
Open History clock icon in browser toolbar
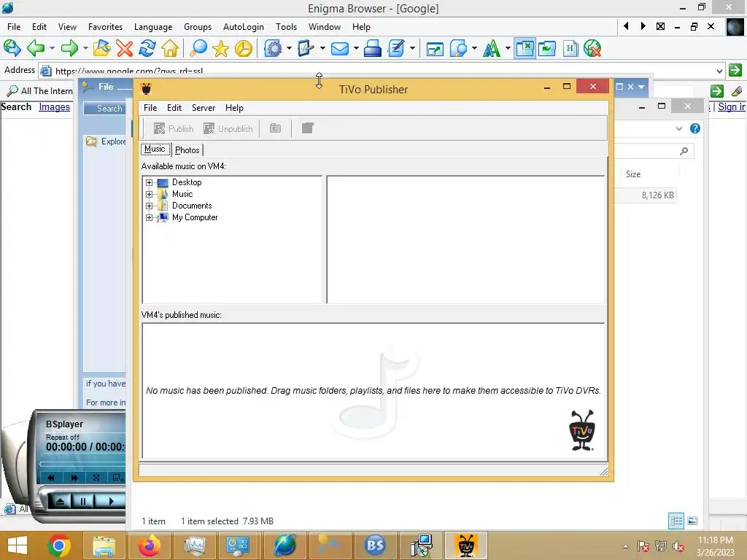tap(244, 48)
